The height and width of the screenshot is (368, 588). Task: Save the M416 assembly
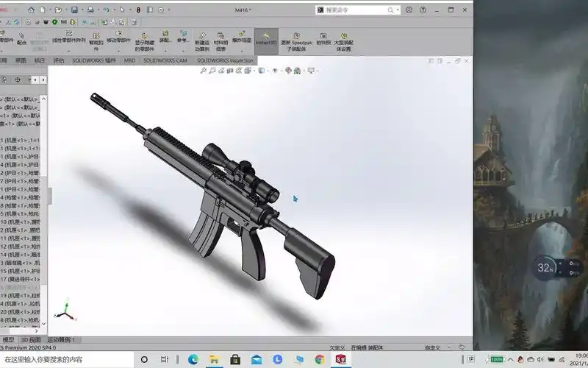74,10
